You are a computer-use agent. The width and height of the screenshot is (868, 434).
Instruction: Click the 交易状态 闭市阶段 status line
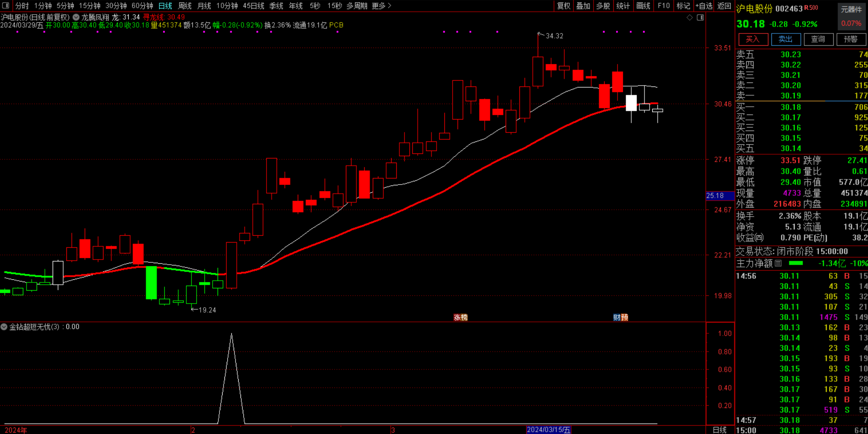(792, 251)
